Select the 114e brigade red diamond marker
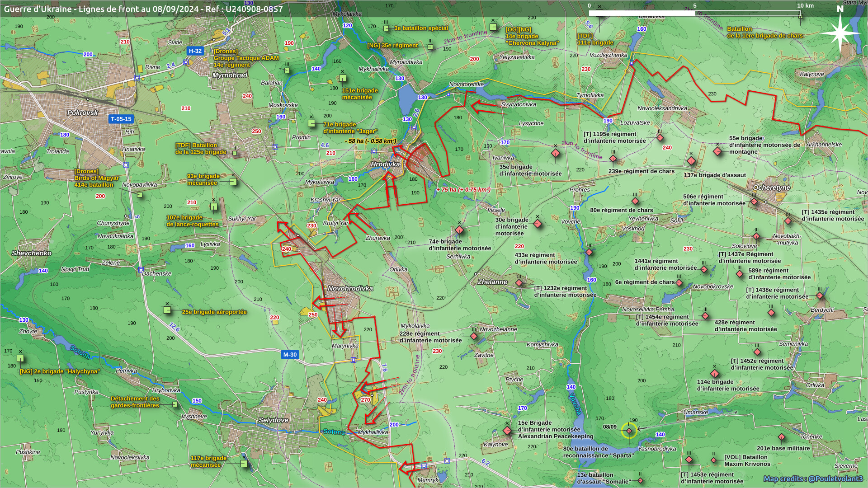The width and height of the screenshot is (868, 488). [x=714, y=374]
